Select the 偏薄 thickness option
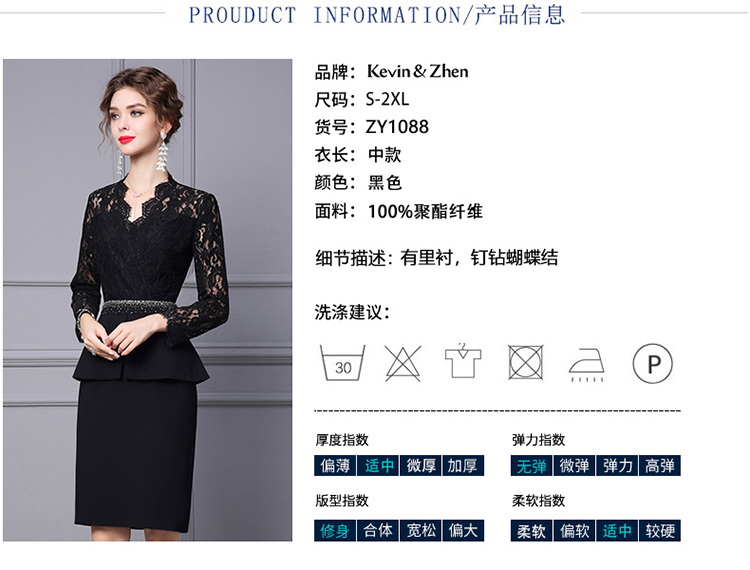The width and height of the screenshot is (750, 570). point(335,466)
